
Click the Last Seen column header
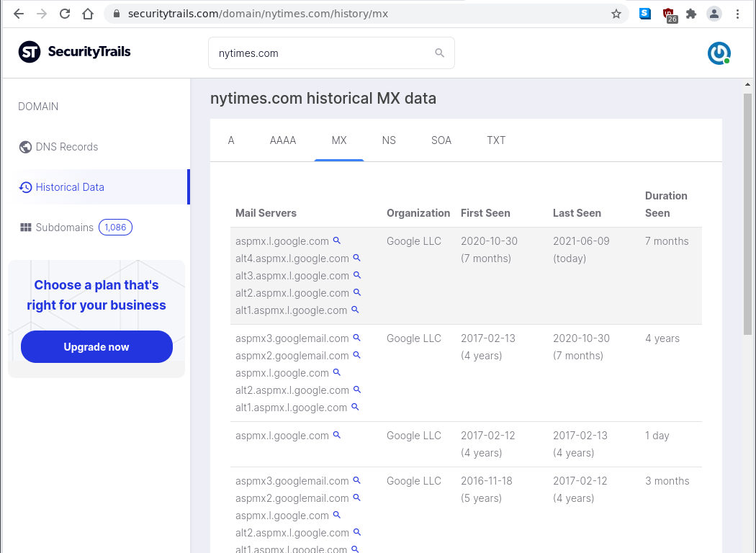point(577,213)
